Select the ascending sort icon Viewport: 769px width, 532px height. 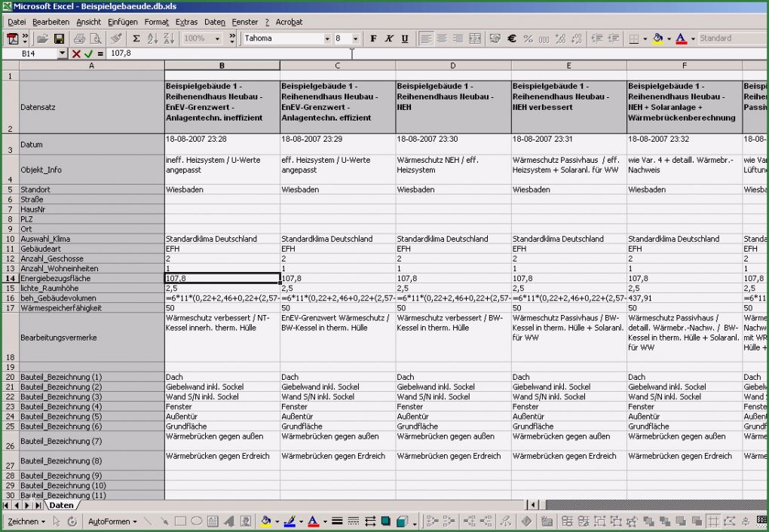coord(151,38)
